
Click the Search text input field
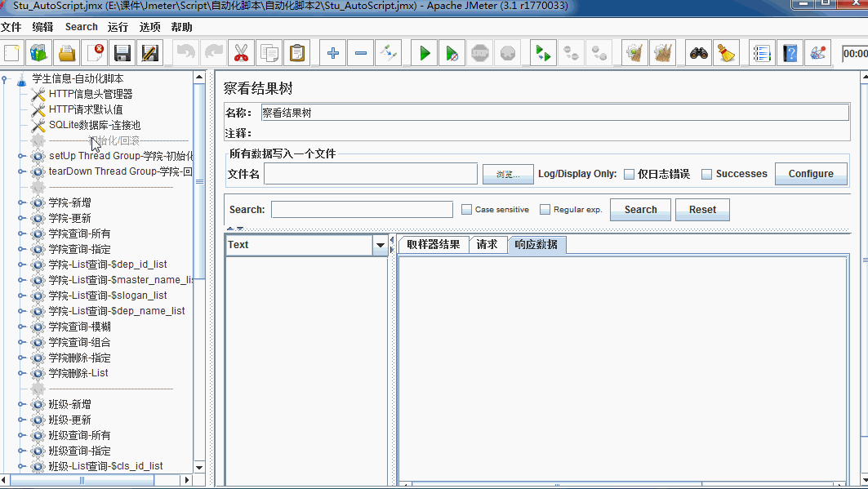click(362, 210)
